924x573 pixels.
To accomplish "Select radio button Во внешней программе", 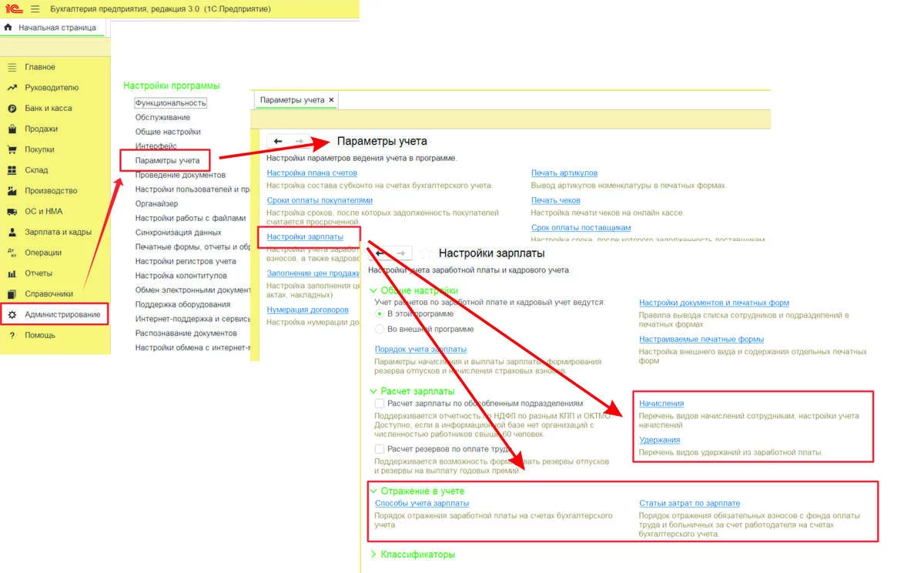I will [x=380, y=329].
